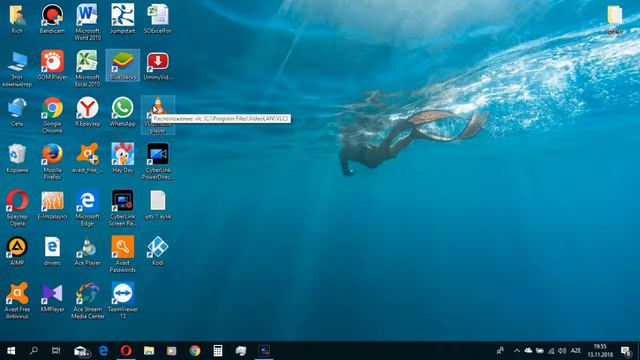Viewport: 640px width, 360px height.
Task: Launch Mozilla Firefox from the desktop
Action: [x=52, y=162]
